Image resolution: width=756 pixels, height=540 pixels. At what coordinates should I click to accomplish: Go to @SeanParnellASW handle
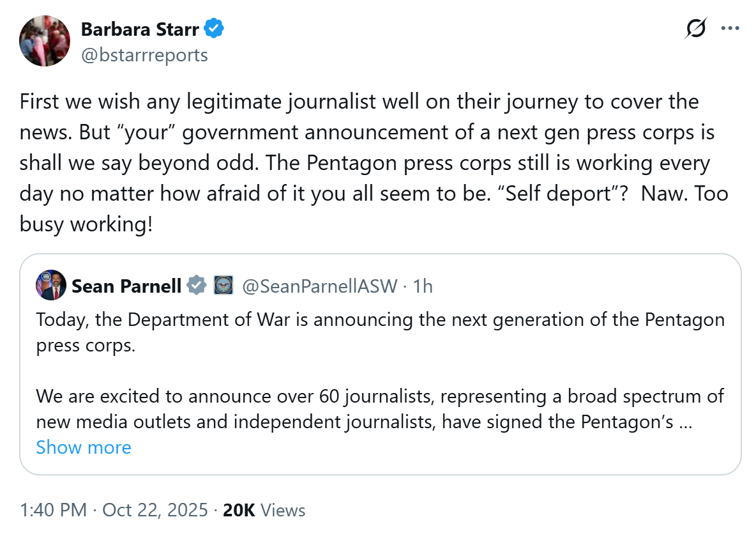320,286
